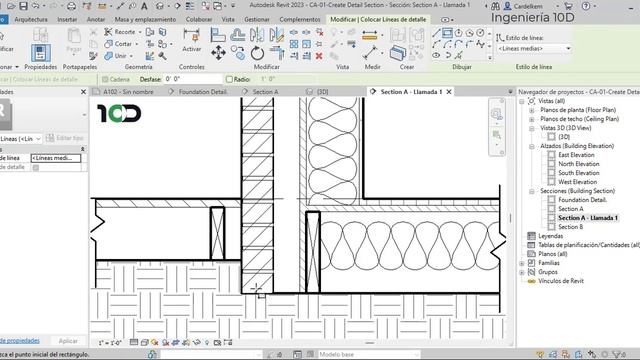Click the Copy tool in Modificar panel
Screen dimensions: 640x360
point(238,53)
